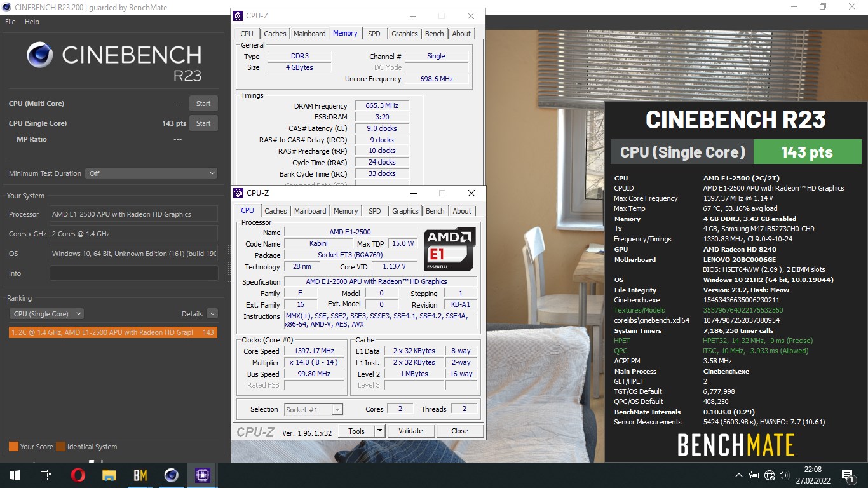The height and width of the screenshot is (488, 868).
Task: Open the Help menu in Cinebench
Action: click(32, 22)
